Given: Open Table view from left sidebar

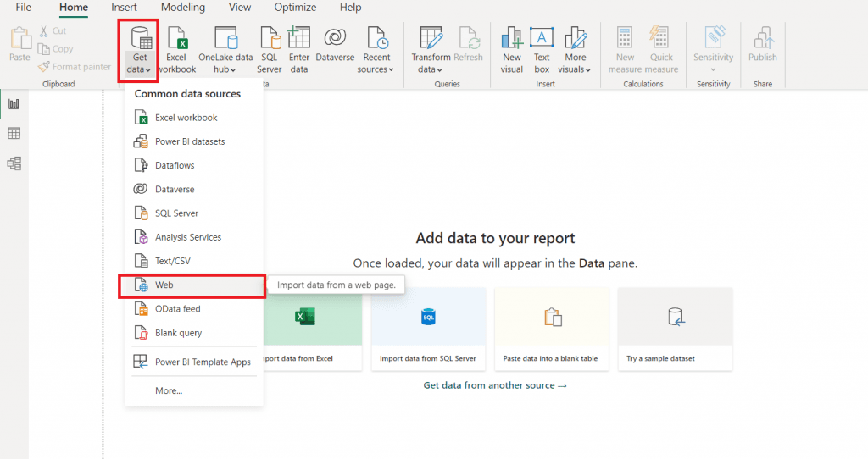Looking at the screenshot, I should click(14, 134).
